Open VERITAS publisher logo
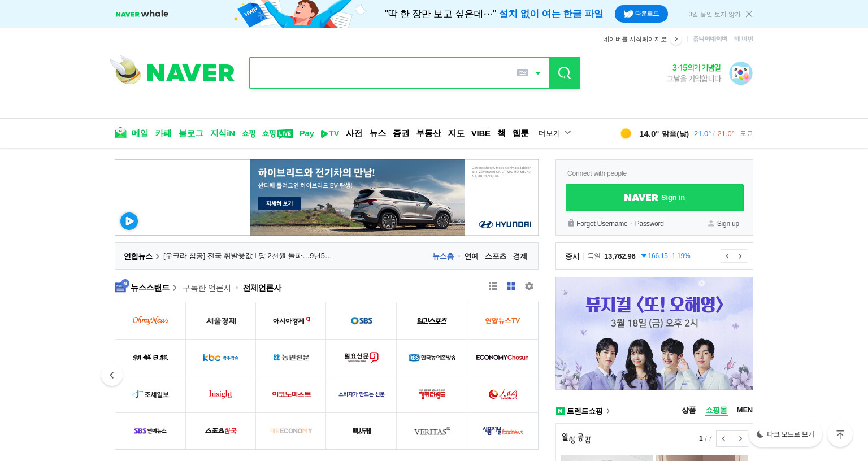This screenshot has height=461, width=868. tap(432, 431)
